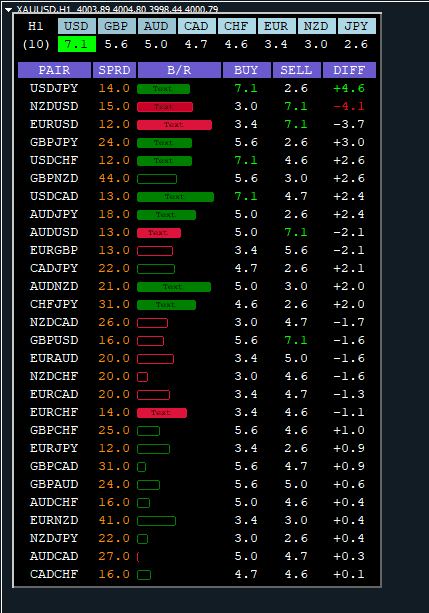Click the 31.0 spread value for CHFJPY

coord(114,304)
